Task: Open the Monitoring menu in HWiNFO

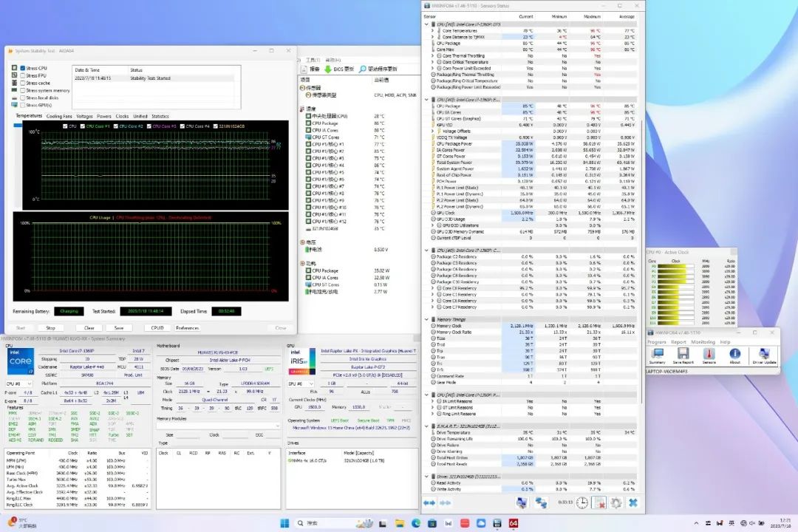Action: click(703, 342)
